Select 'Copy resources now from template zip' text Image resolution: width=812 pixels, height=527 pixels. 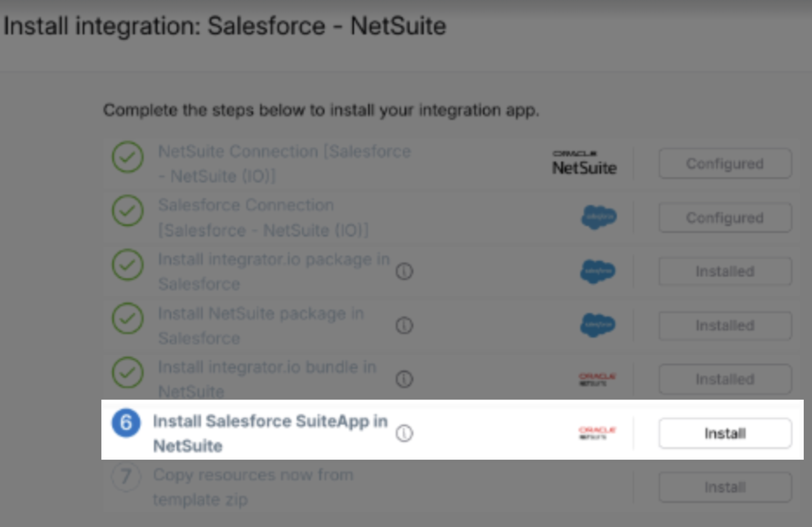click(x=253, y=487)
